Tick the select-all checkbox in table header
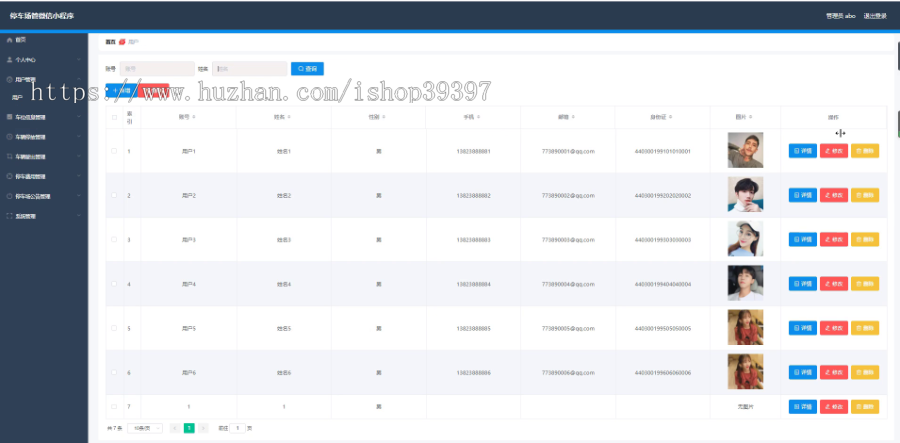The image size is (900, 443). coord(114,117)
